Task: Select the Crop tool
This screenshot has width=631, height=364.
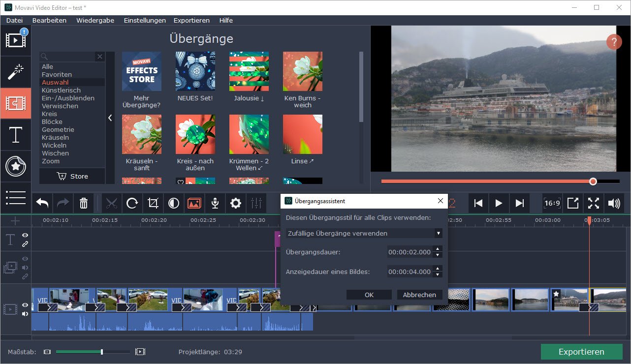Action: pos(153,203)
